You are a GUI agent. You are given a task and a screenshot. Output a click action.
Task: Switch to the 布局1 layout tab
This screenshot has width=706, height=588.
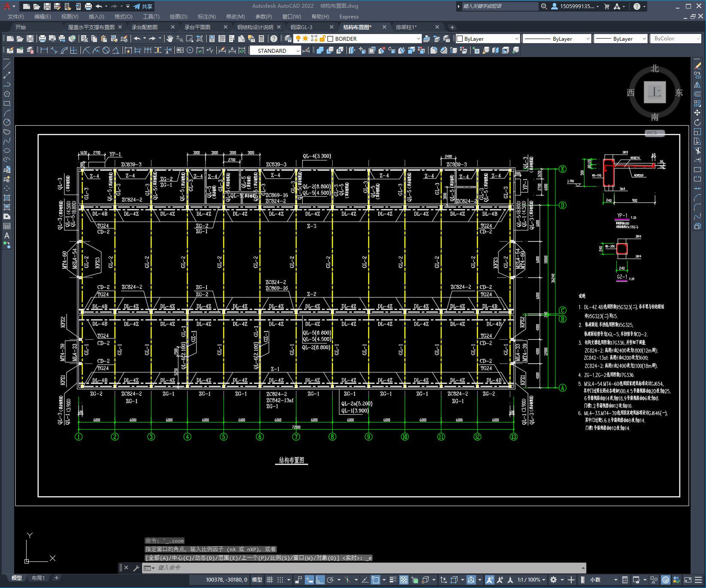[38, 578]
